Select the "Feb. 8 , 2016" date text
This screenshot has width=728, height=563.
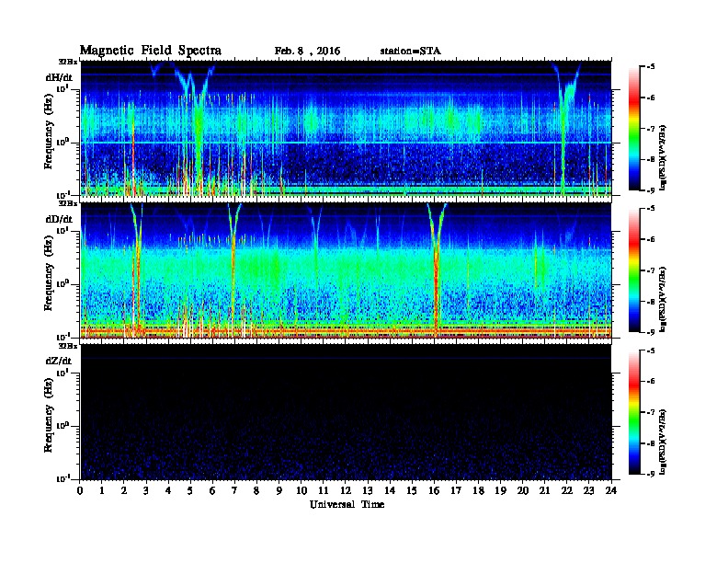307,52
